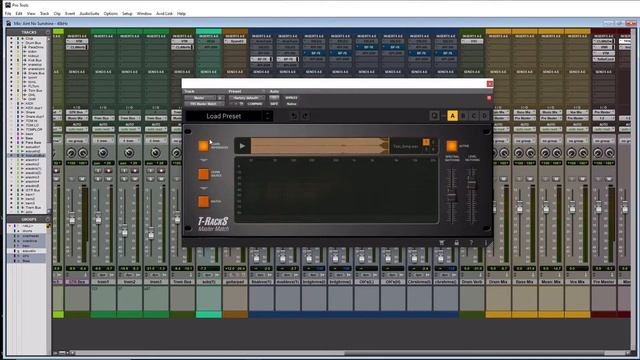
Task: Record-enable the trem1 channel
Action: (109, 171)
